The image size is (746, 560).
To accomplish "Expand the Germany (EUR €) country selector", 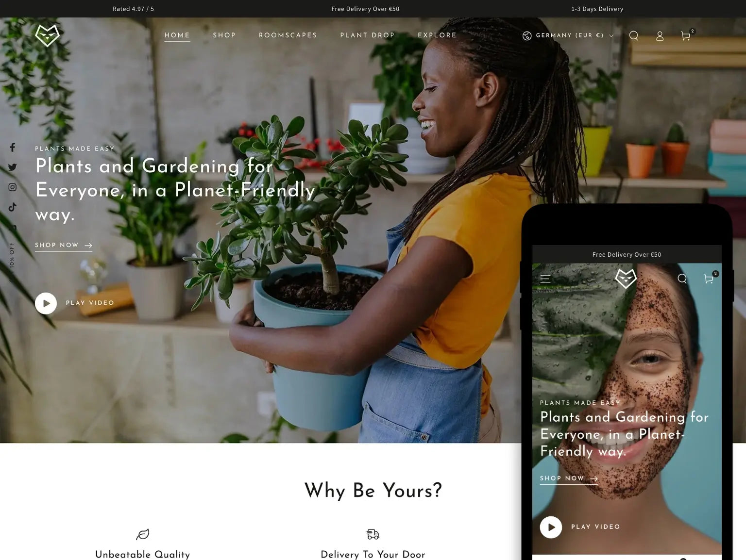I will 568,35.
